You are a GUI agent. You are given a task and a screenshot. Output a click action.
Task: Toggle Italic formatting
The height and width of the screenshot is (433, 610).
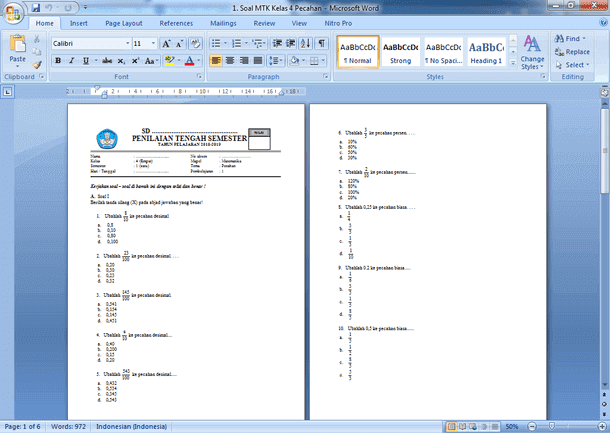[x=72, y=61]
